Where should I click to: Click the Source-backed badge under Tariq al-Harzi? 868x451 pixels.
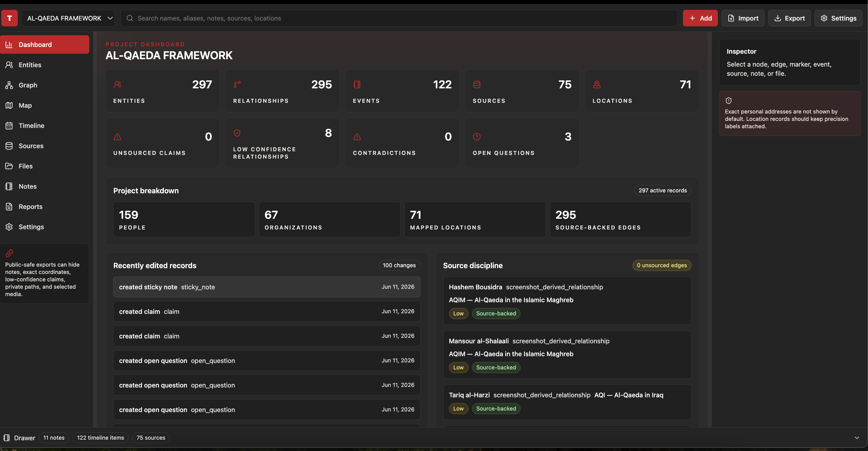(496, 408)
